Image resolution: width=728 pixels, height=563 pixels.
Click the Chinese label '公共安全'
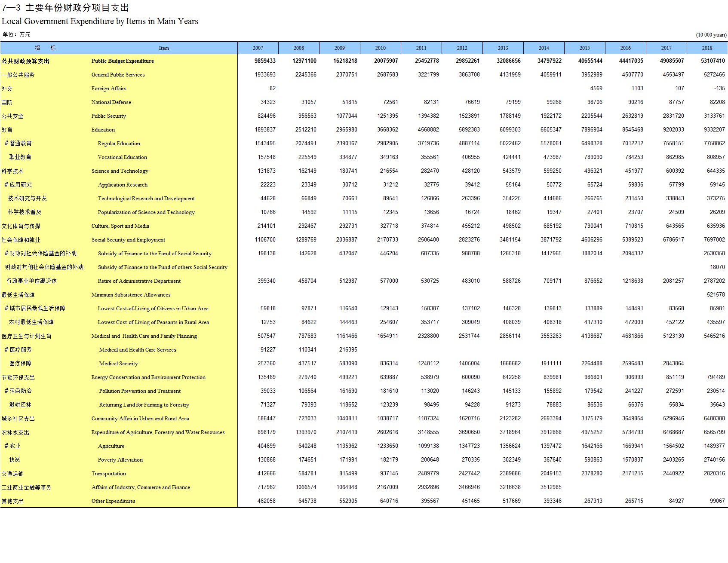click(12, 116)
